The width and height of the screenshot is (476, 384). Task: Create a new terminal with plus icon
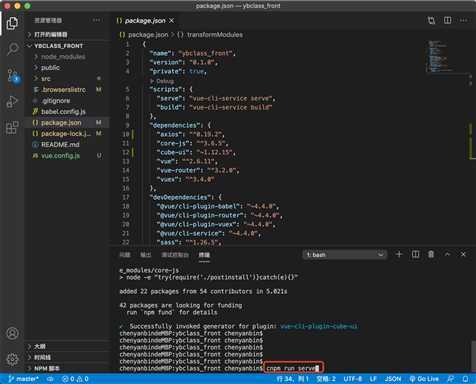(399, 254)
